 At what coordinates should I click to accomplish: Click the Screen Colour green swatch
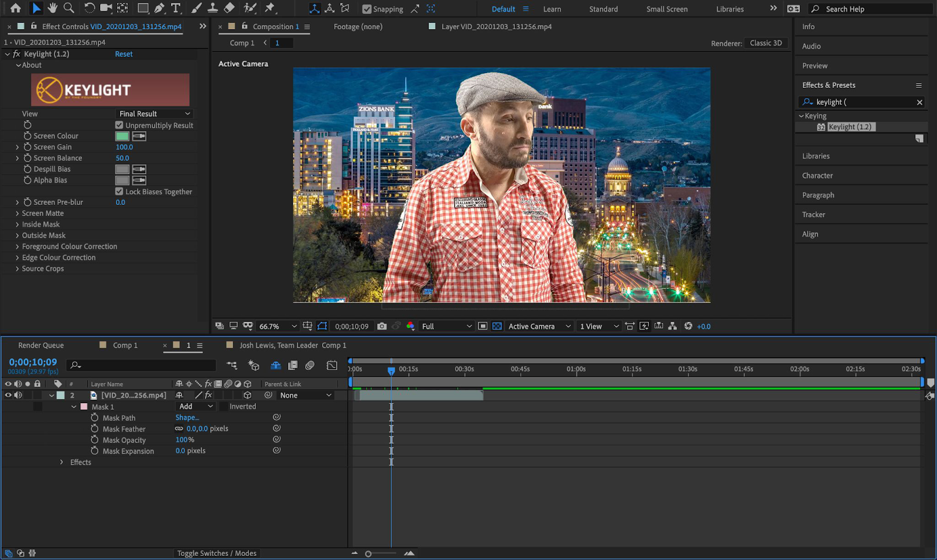pyautogui.click(x=122, y=136)
